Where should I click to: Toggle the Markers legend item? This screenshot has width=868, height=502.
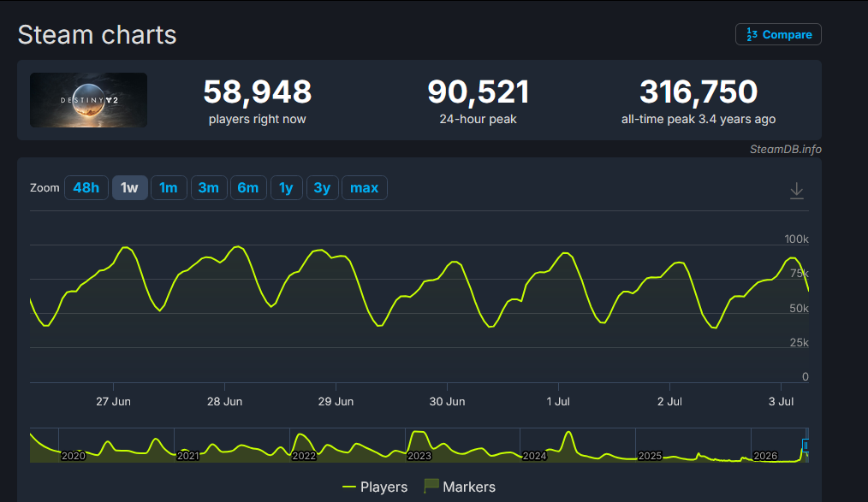pyautogui.click(x=460, y=487)
